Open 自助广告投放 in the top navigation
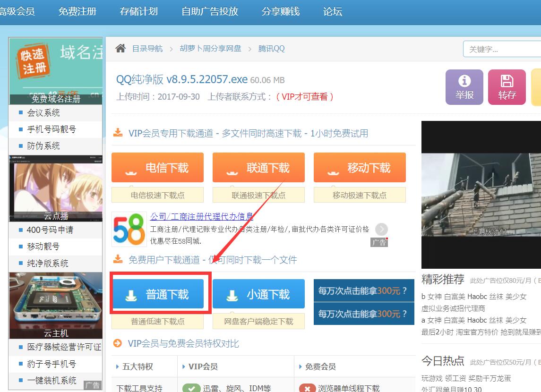 [210, 11]
